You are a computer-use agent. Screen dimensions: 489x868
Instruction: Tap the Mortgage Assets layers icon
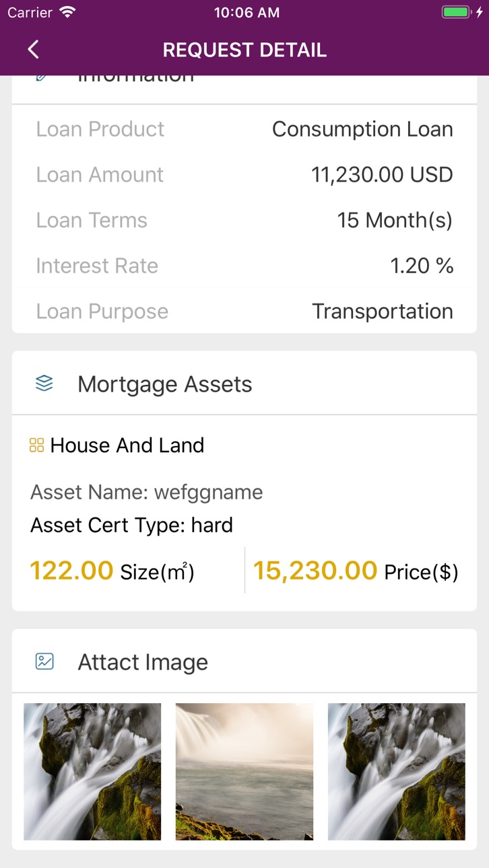(44, 384)
